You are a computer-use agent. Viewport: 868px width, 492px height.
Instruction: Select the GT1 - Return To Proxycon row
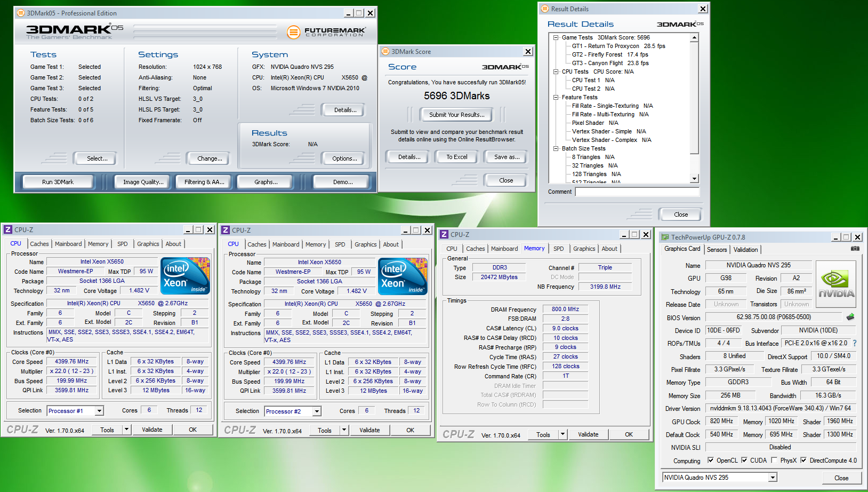pyautogui.click(x=618, y=46)
